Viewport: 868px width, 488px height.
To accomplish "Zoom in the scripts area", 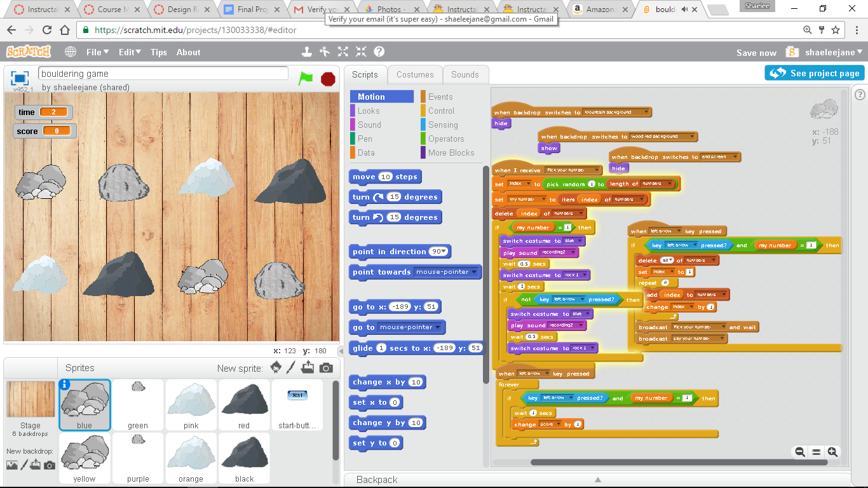I will tap(832, 452).
